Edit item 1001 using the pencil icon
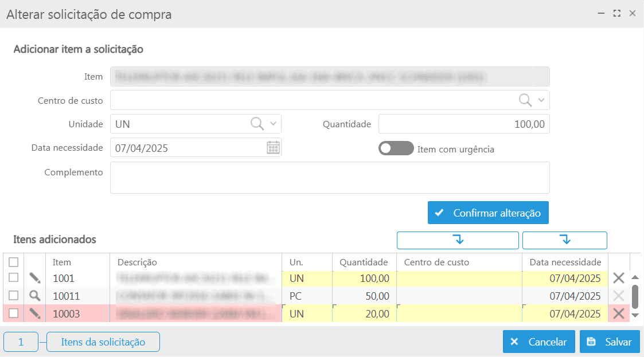Screen dimensions: 644x357 coord(36,279)
